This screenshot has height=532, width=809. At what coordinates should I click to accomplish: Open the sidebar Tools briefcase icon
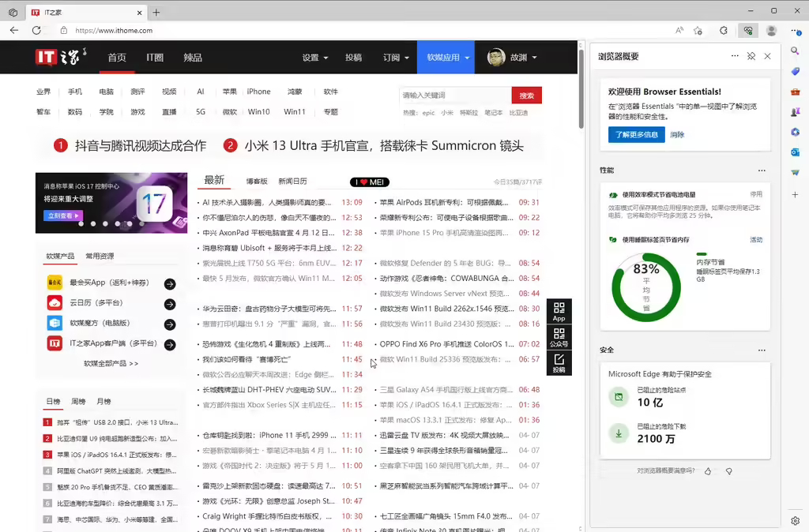click(796, 92)
